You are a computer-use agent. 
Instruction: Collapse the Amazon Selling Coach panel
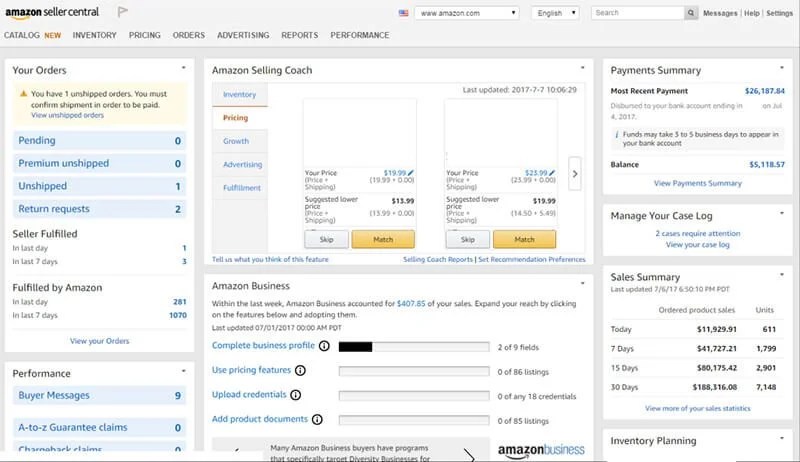pos(582,67)
